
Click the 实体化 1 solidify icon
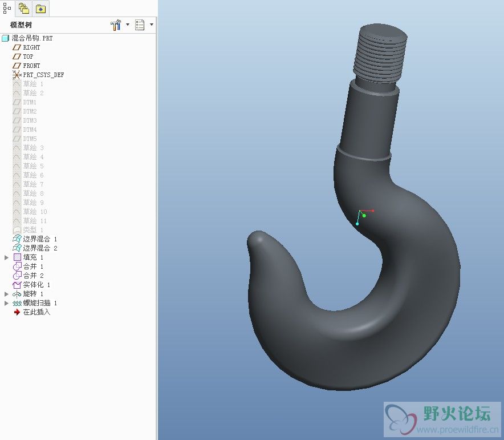pyautogui.click(x=17, y=285)
